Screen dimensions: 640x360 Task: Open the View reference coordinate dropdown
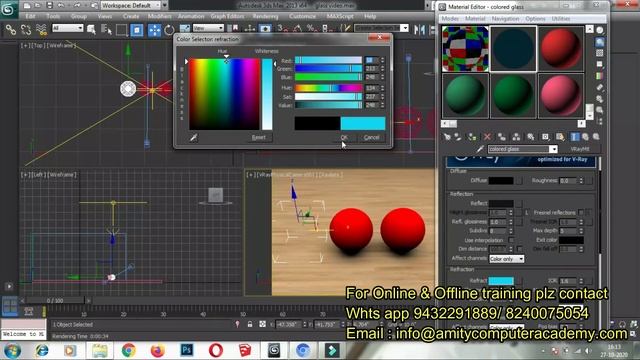[208, 28]
